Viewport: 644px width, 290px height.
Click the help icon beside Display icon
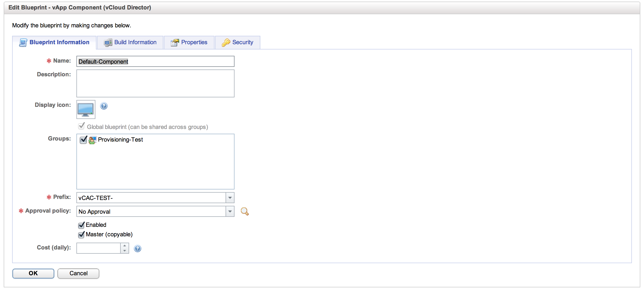[x=104, y=106]
